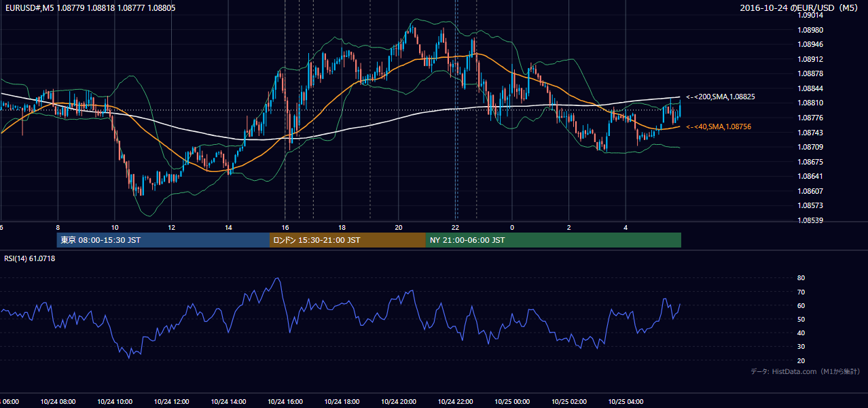Click hour marker 4 below price chart
This screenshot has width=868, height=408.
coord(626,227)
